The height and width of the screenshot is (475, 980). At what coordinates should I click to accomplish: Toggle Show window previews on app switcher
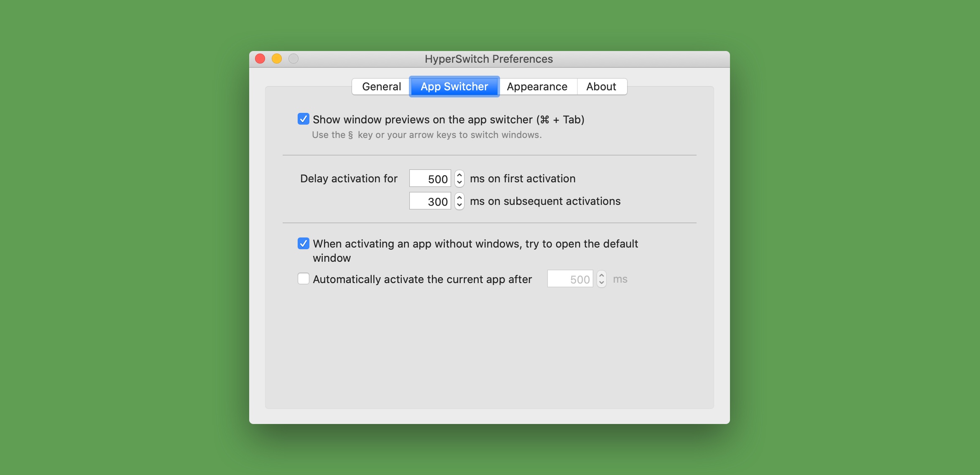[302, 119]
